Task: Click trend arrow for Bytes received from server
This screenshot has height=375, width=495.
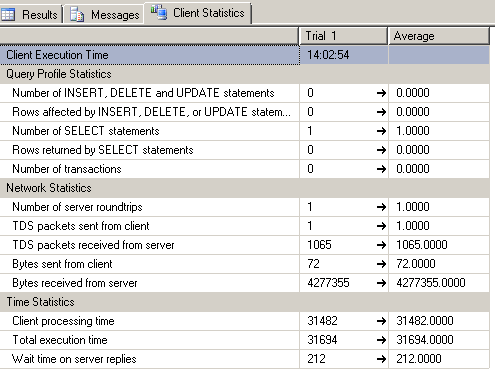Action: click(x=381, y=283)
